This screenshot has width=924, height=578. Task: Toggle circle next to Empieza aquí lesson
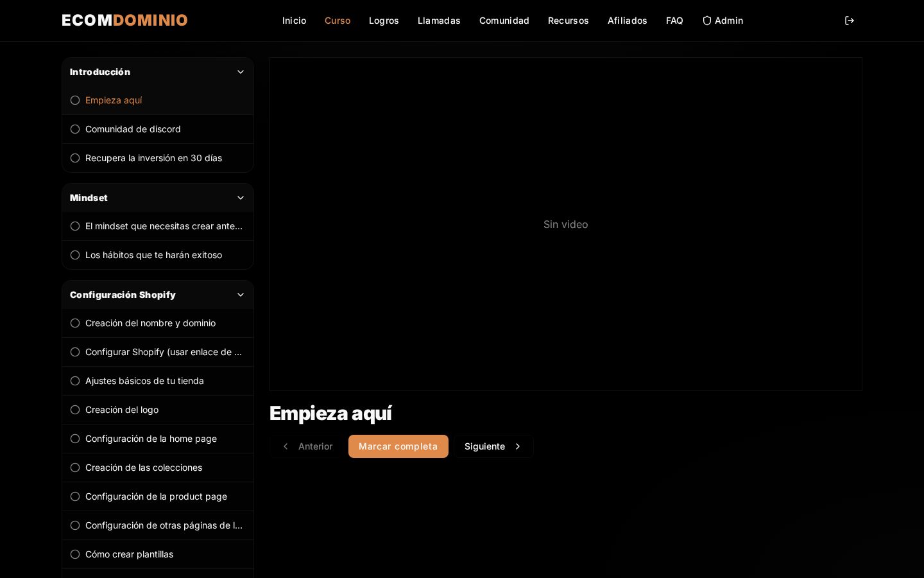click(75, 100)
